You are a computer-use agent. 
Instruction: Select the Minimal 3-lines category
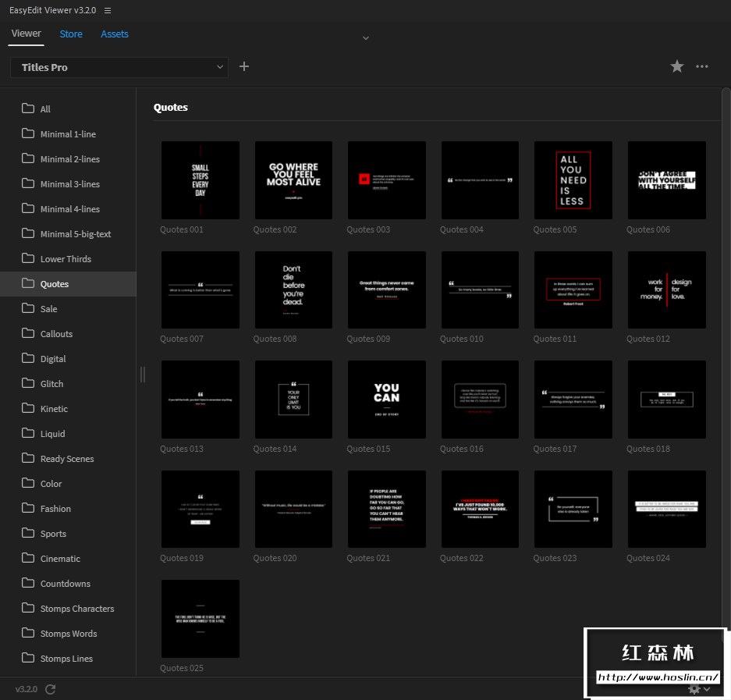pos(69,184)
